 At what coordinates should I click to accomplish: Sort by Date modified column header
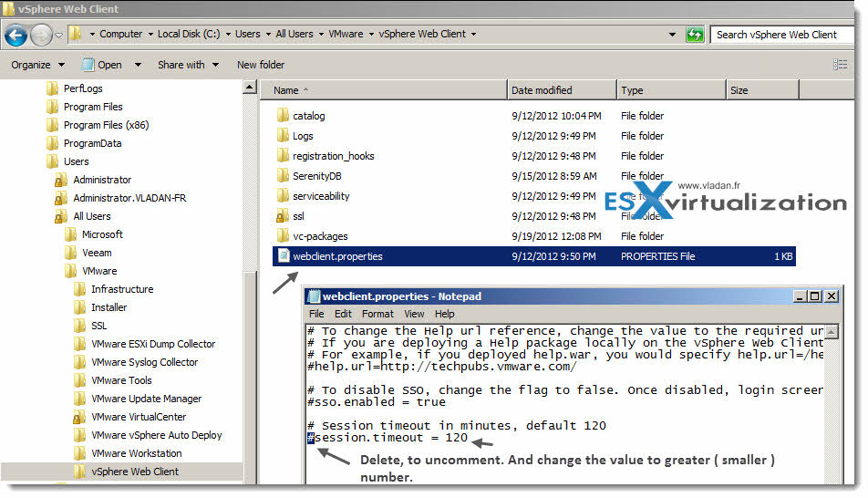click(x=562, y=89)
